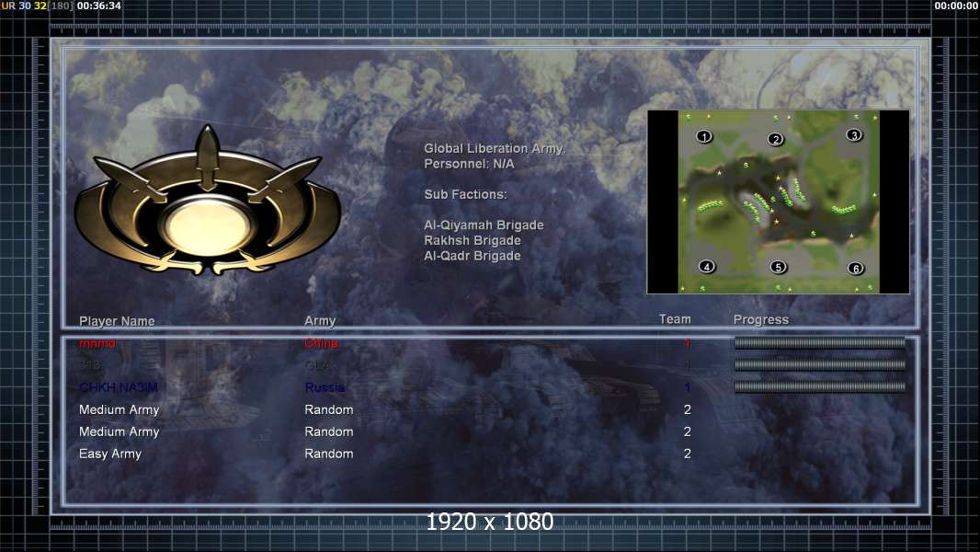Image resolution: width=980 pixels, height=552 pixels.
Task: Click start position 1 on the minimap
Action: 704,136
